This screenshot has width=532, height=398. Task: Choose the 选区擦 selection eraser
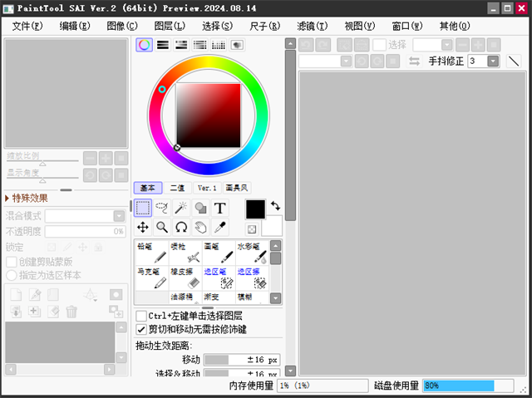252,278
